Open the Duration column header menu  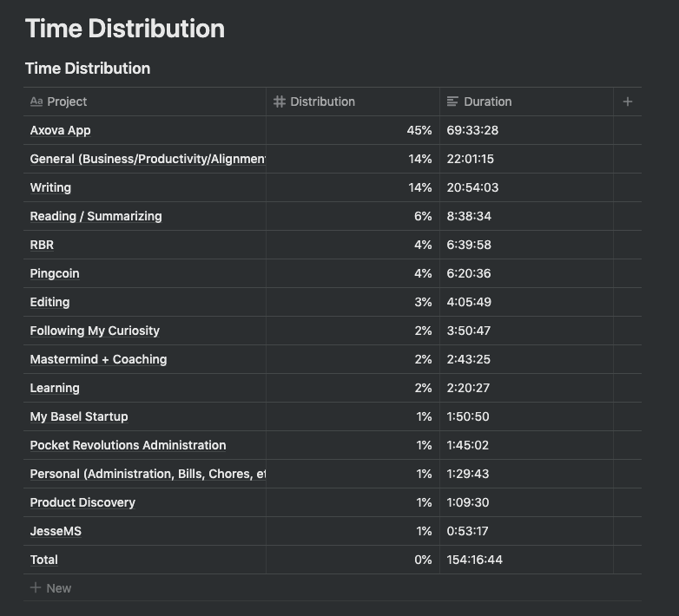coord(487,102)
